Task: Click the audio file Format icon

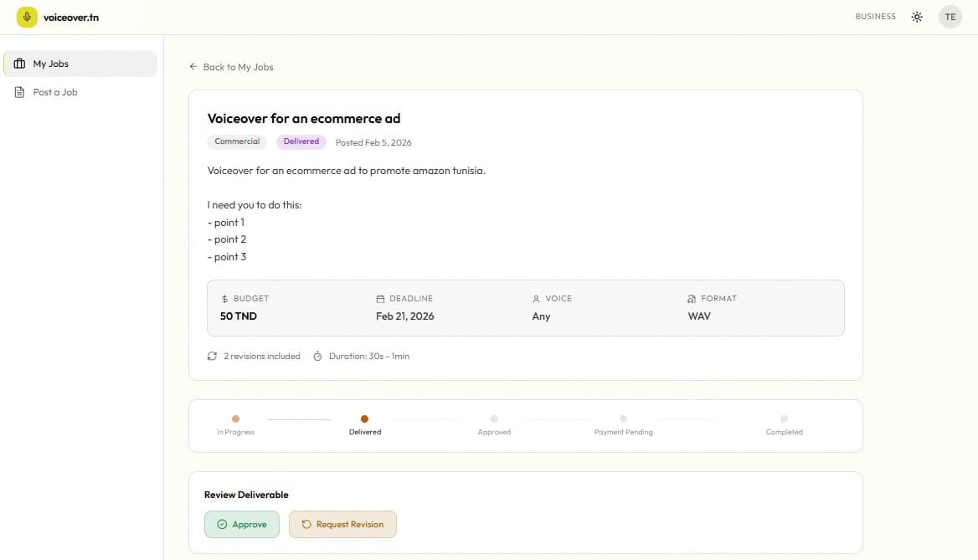Action: pyautogui.click(x=692, y=299)
